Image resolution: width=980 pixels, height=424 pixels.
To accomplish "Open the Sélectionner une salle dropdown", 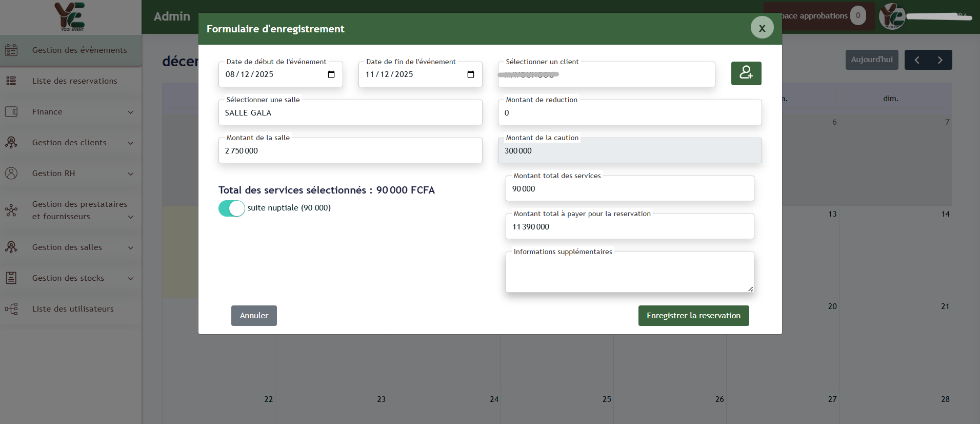I will pyautogui.click(x=350, y=113).
